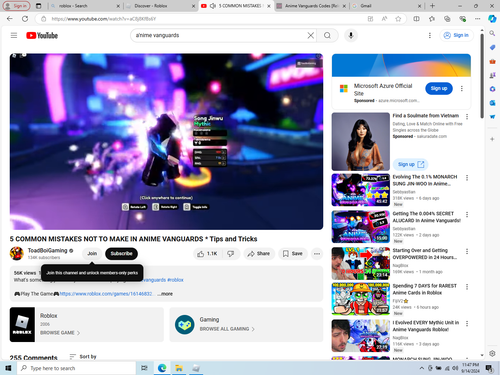500x375 pixels.
Task: Browse the Roblox game card
Action: pyautogui.click(x=87, y=324)
